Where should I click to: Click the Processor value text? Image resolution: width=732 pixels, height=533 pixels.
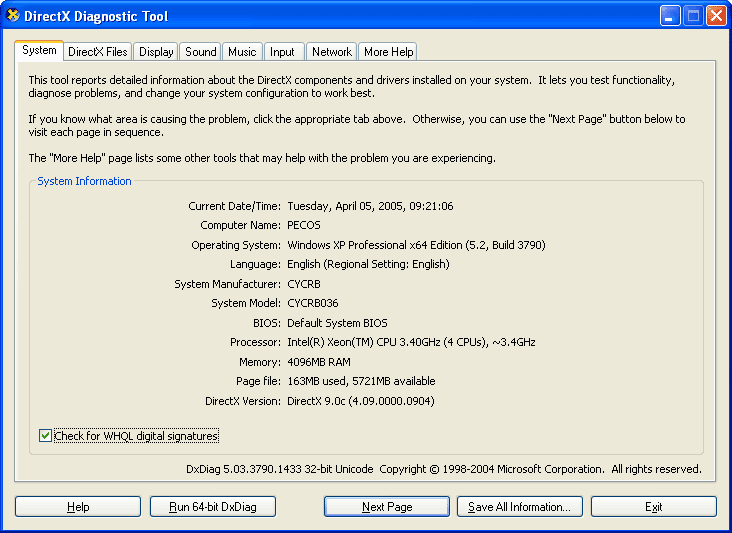411,342
